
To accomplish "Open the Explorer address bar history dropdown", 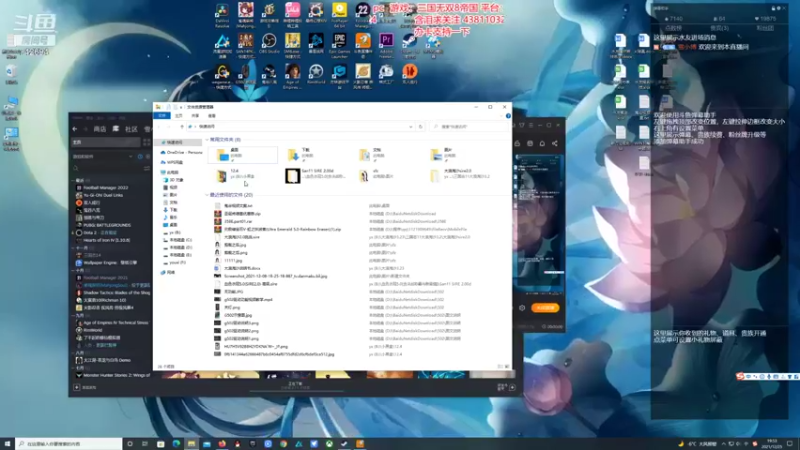I will [x=411, y=127].
